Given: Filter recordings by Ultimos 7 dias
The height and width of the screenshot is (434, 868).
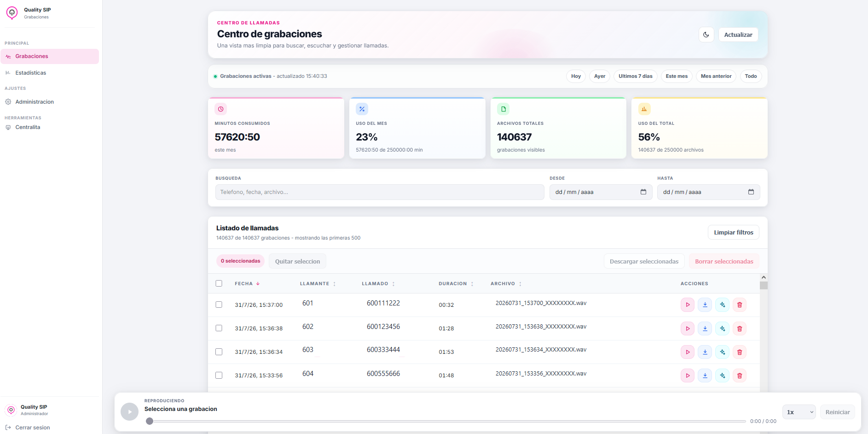Looking at the screenshot, I should 635,76.
